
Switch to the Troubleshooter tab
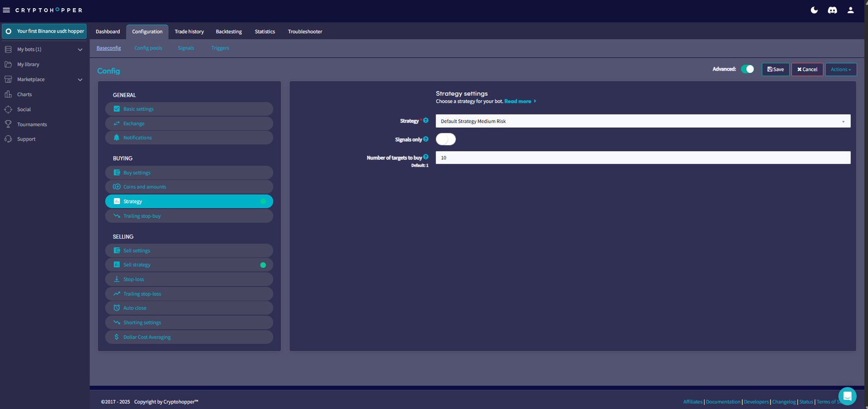point(305,31)
